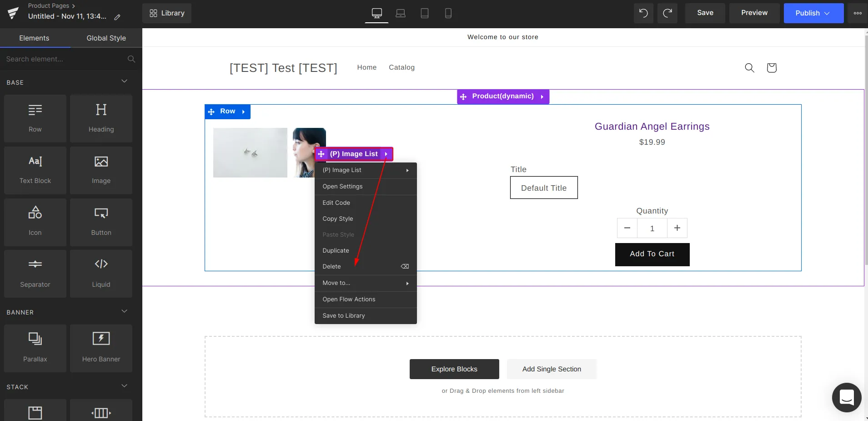Open the store search magnifier icon
The width and height of the screenshot is (868, 421).
click(749, 68)
